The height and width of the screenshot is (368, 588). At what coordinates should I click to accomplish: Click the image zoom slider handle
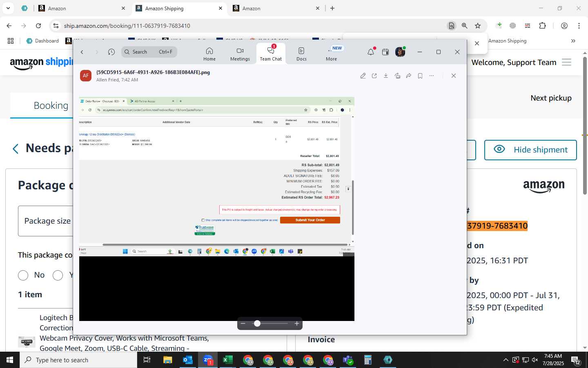[x=257, y=323]
